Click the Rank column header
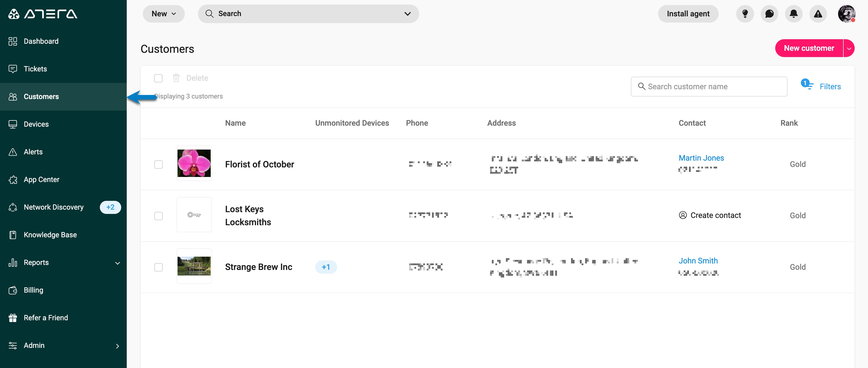Screen dimensions: 868x368 (x=789, y=123)
